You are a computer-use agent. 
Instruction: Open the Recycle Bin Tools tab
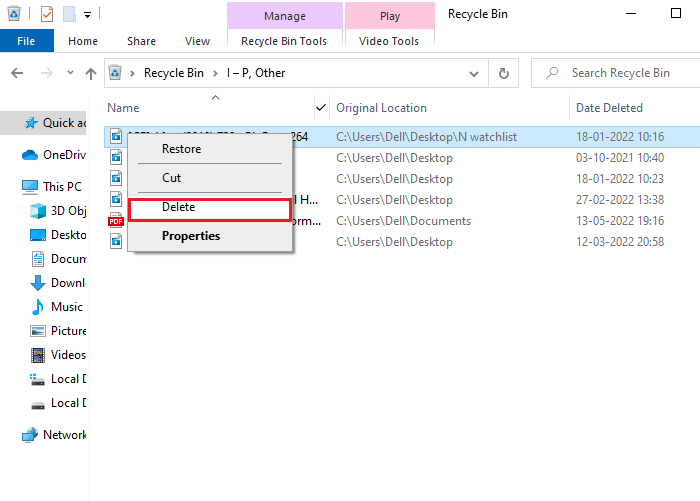284,41
